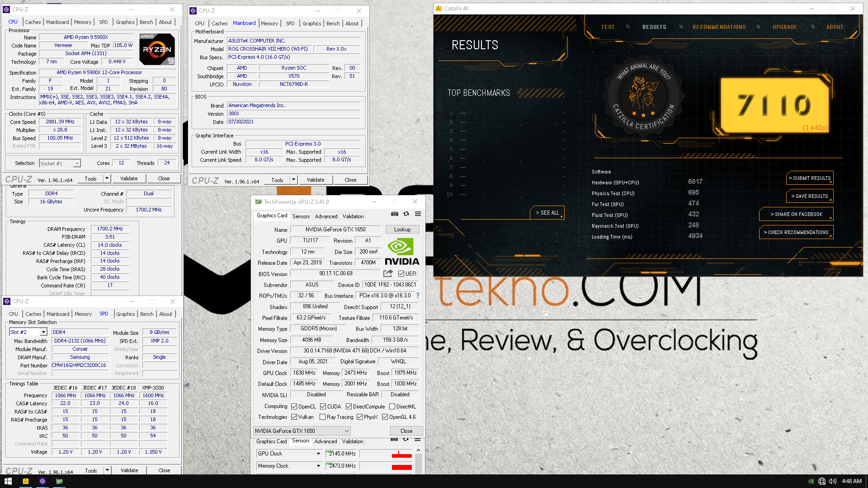The height and width of the screenshot is (488, 868).
Task: Click SUBMIT RESULTS in Catzilla
Action: pyautogui.click(x=810, y=178)
